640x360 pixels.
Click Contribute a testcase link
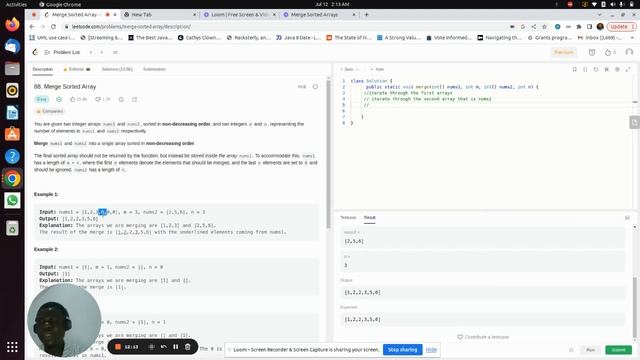[483, 337]
